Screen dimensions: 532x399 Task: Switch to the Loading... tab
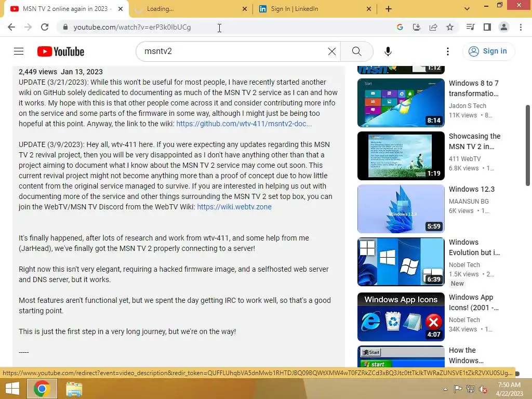pos(190,9)
